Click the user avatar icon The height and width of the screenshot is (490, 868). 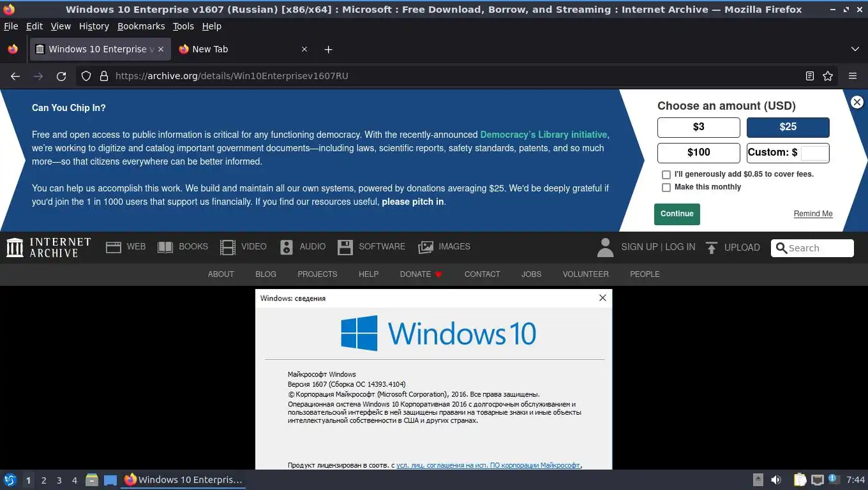coord(605,248)
